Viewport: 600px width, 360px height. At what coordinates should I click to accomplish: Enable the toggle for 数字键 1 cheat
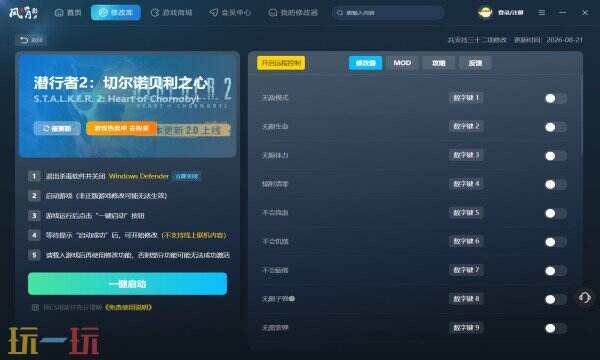click(x=556, y=98)
